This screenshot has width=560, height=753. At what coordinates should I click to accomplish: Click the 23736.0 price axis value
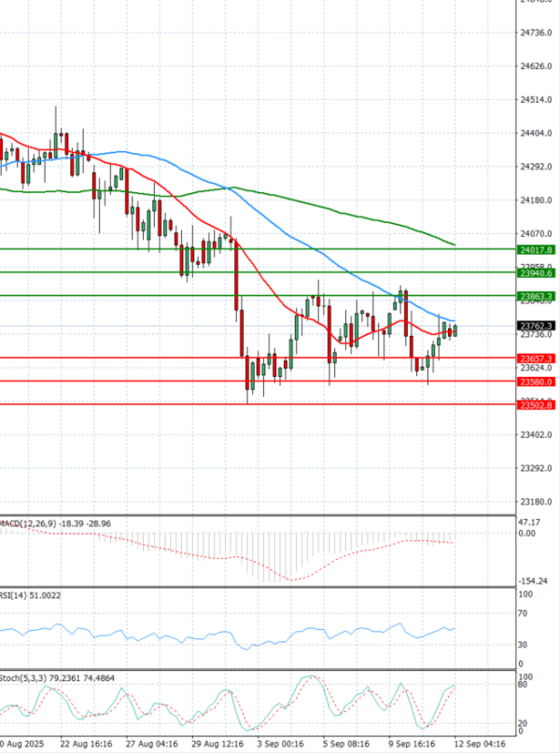coord(536,334)
